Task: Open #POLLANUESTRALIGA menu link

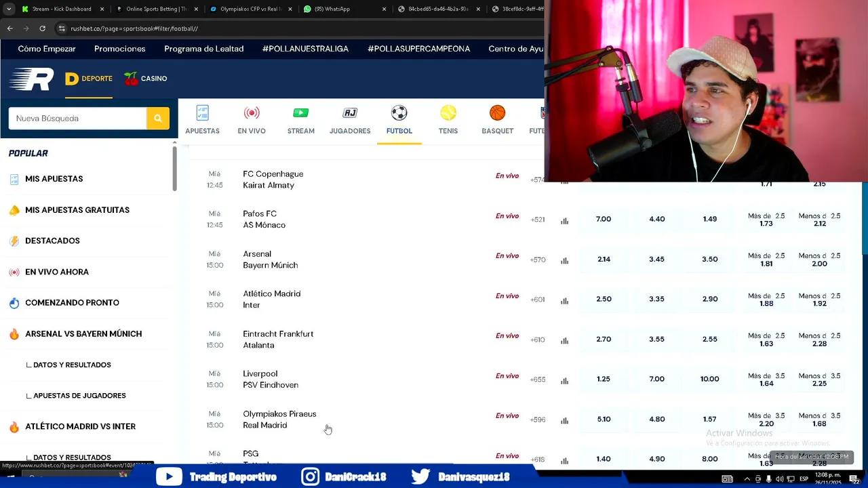Action: point(305,49)
